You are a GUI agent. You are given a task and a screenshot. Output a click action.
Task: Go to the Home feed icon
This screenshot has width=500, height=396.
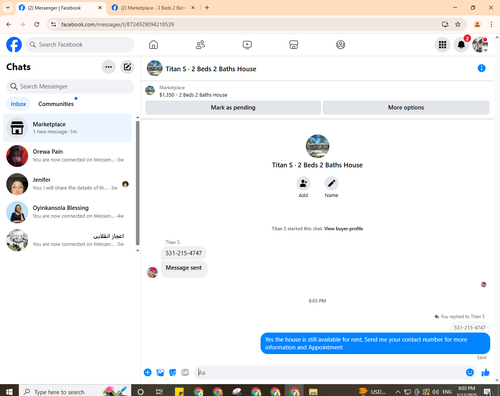[x=153, y=45]
